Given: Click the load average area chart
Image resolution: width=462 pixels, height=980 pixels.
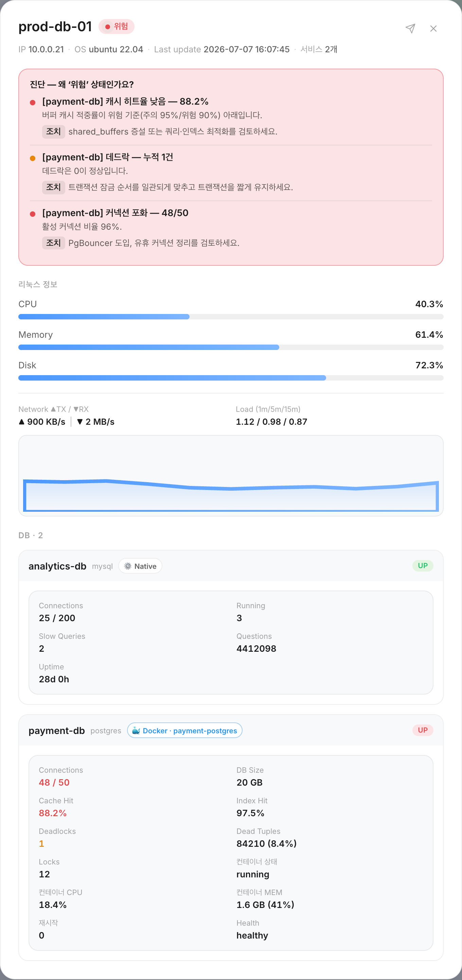Looking at the screenshot, I should [231, 475].
